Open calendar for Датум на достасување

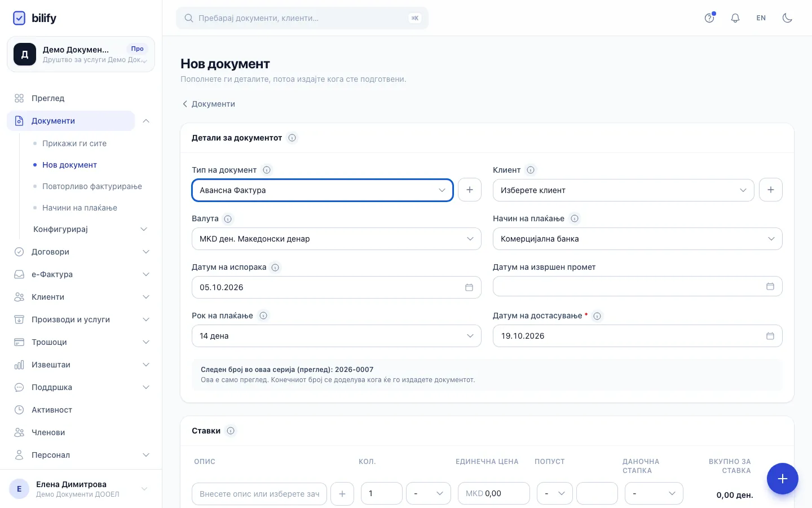coord(770,336)
